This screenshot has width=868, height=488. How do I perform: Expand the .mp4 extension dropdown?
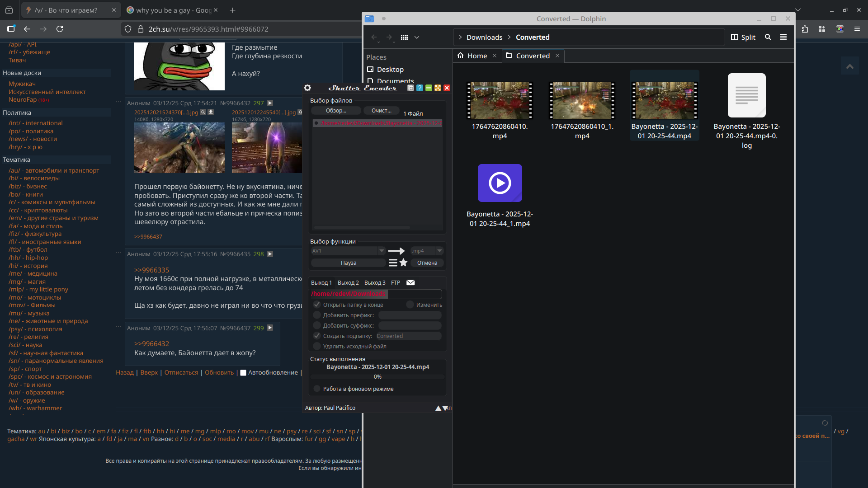click(x=439, y=251)
